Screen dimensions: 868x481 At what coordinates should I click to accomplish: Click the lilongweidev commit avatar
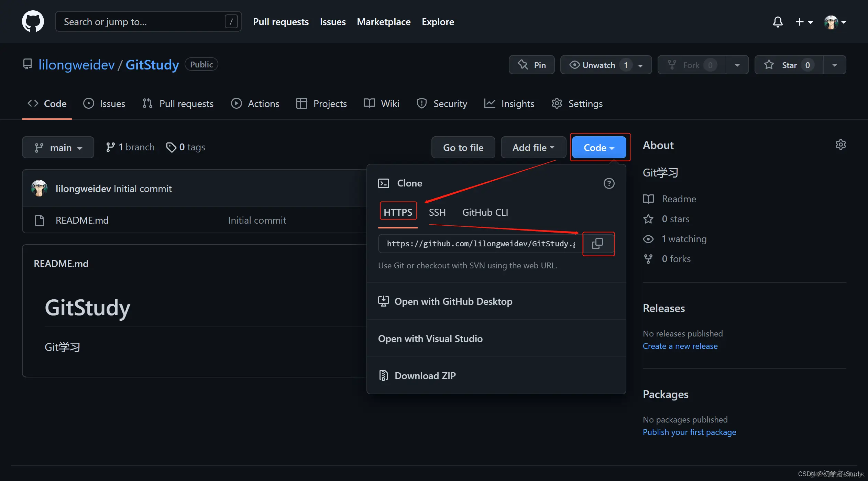pos(39,189)
